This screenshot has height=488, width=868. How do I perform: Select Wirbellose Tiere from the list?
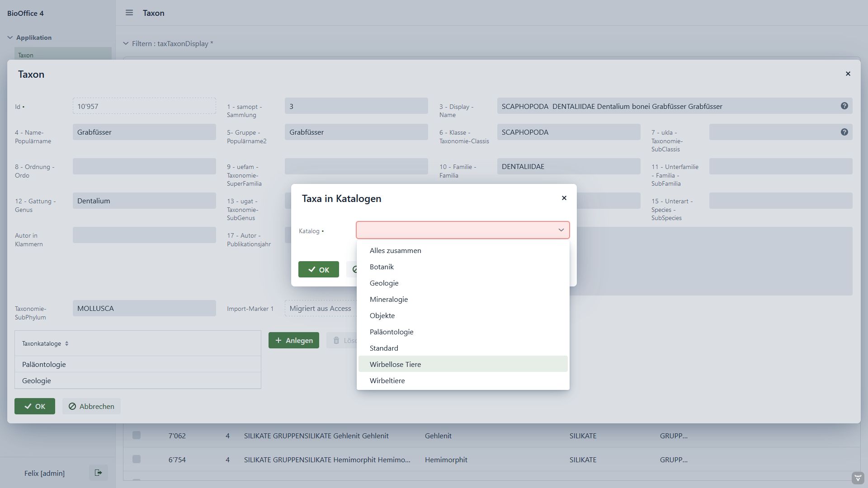[x=395, y=364]
